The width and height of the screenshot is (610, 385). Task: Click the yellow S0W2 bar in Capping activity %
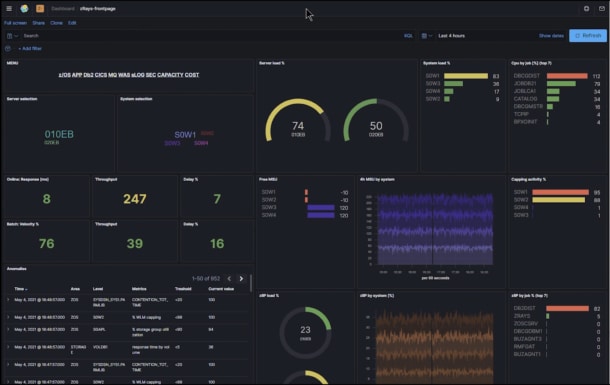pyautogui.click(x=558, y=200)
